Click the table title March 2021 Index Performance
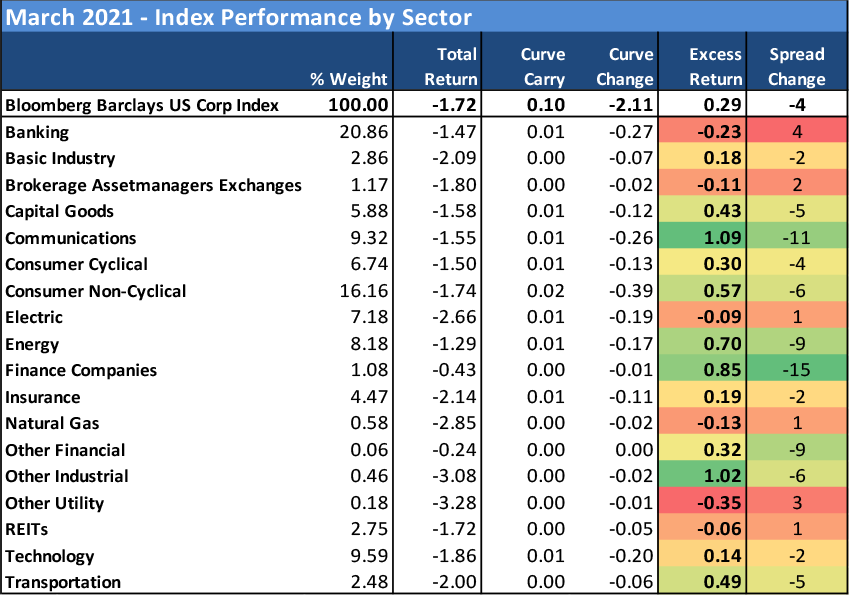This screenshot has width=849, height=599. pyautogui.click(x=238, y=17)
